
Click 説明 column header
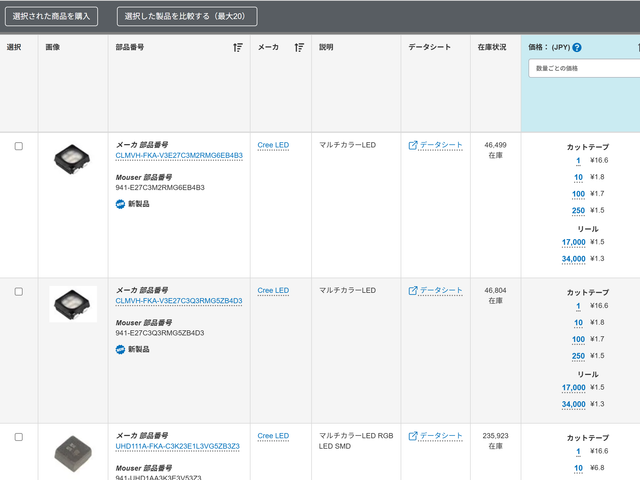[326, 47]
